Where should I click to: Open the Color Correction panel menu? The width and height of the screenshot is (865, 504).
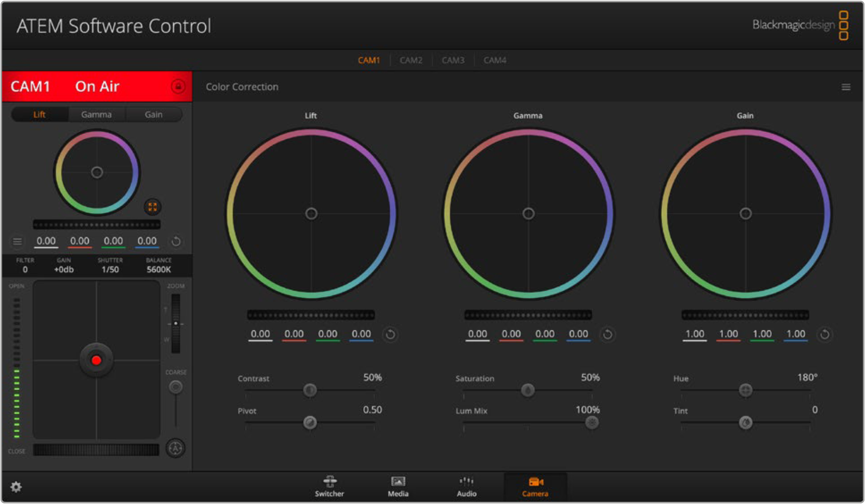click(845, 87)
